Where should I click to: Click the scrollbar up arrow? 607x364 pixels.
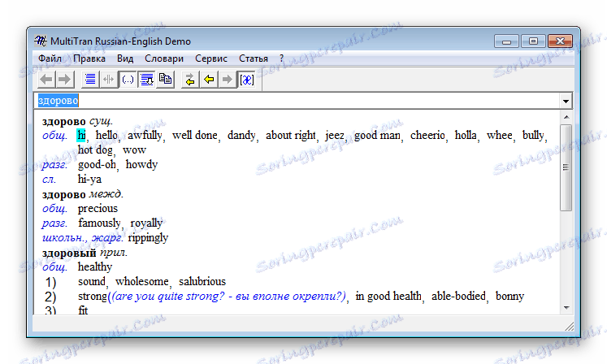click(566, 117)
